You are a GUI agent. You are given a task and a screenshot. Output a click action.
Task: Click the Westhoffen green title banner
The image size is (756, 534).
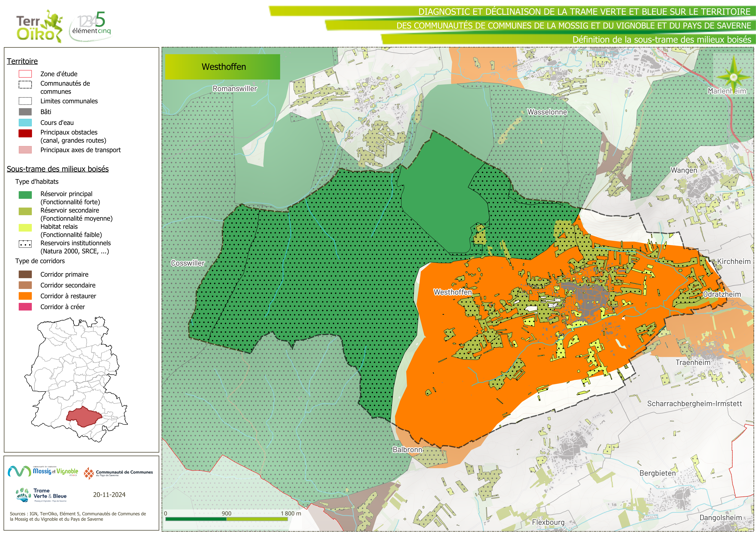pos(223,67)
